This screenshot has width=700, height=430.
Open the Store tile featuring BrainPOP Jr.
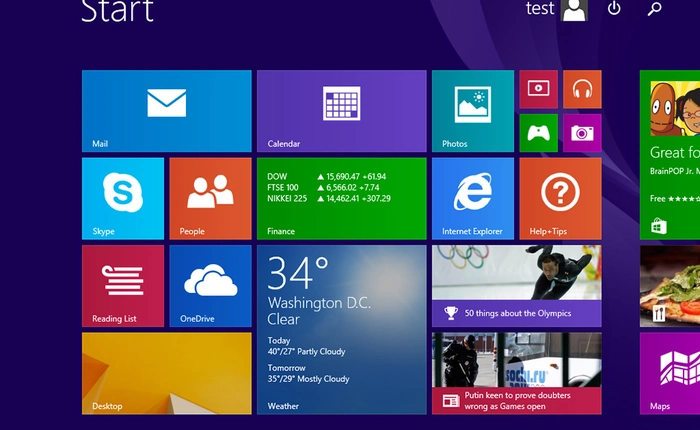[x=670, y=154]
